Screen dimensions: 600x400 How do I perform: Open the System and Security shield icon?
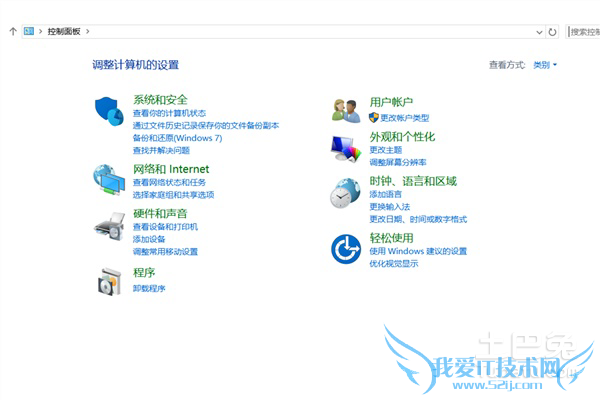click(109, 111)
